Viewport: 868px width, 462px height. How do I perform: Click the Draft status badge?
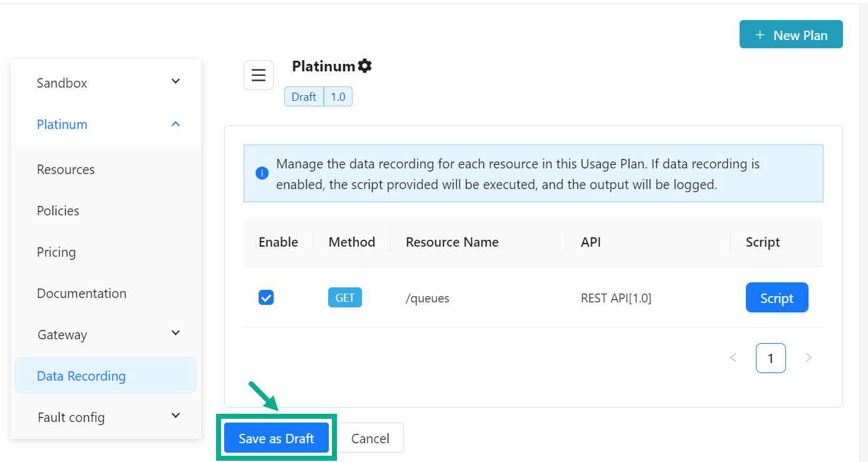click(303, 96)
